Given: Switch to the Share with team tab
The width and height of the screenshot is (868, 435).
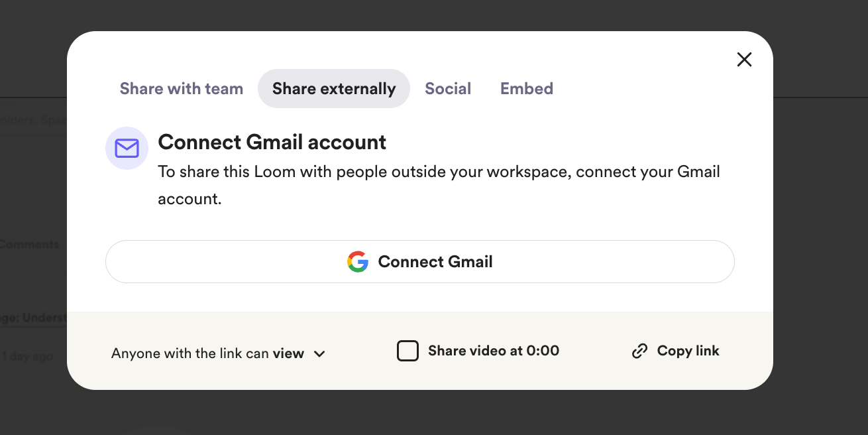Looking at the screenshot, I should coord(182,89).
